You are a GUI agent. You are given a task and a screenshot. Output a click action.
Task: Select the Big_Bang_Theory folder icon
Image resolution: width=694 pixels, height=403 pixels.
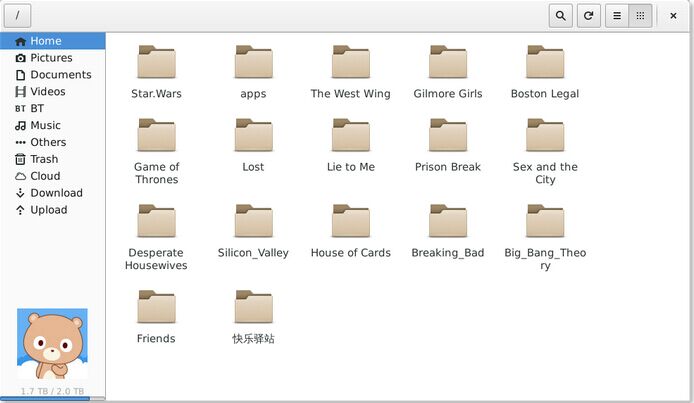coord(545,221)
